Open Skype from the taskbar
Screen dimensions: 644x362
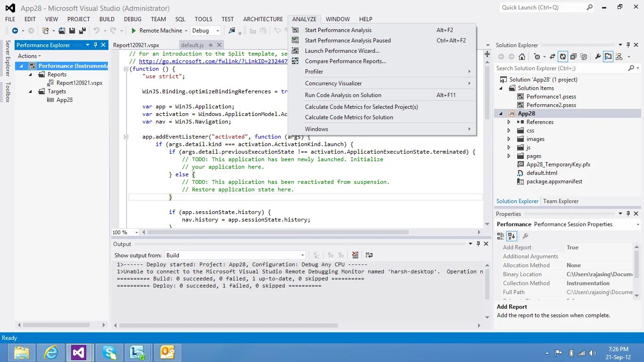tap(109, 353)
